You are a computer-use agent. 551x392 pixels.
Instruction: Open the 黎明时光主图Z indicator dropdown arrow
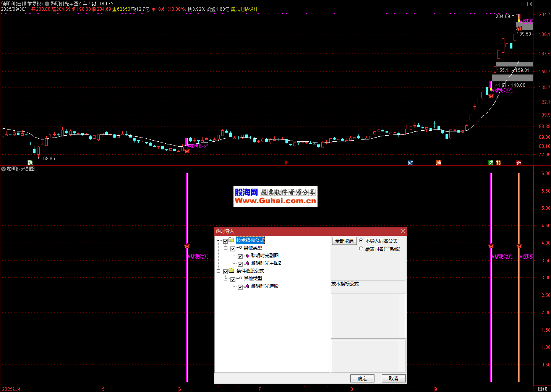click(x=47, y=4)
